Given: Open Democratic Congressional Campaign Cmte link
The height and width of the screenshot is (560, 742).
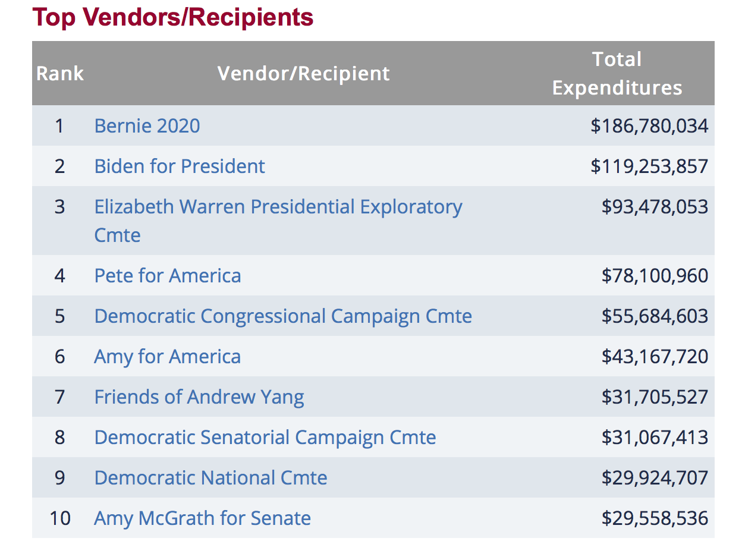Looking at the screenshot, I should point(283,316).
